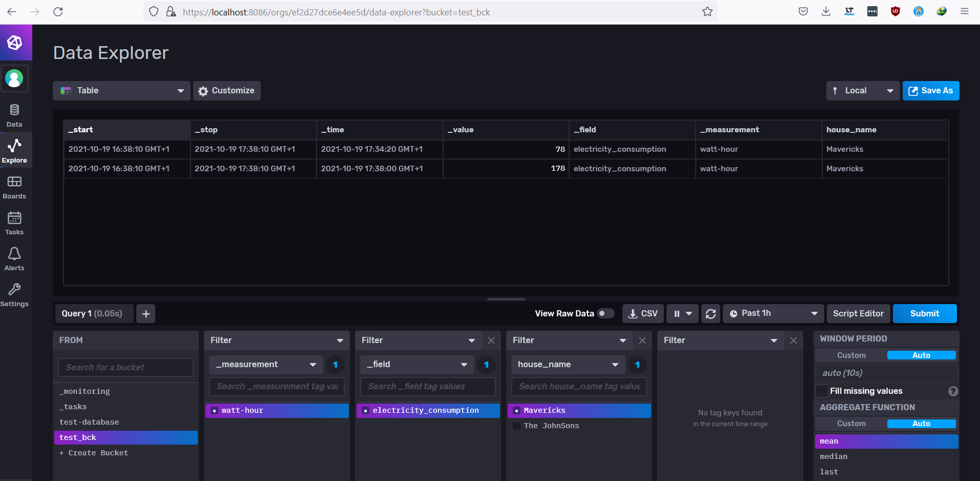Open the Table visualization type dropdown
The image size is (980, 481).
[121, 91]
